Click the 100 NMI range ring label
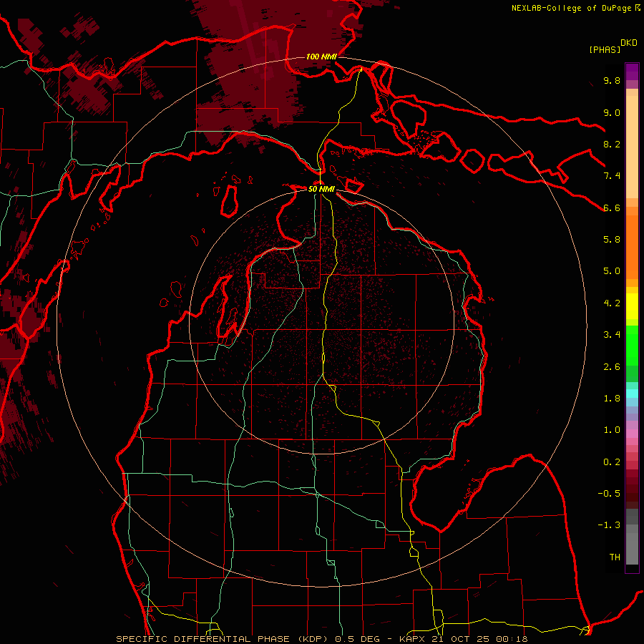This screenshot has width=644, height=644. (x=321, y=57)
